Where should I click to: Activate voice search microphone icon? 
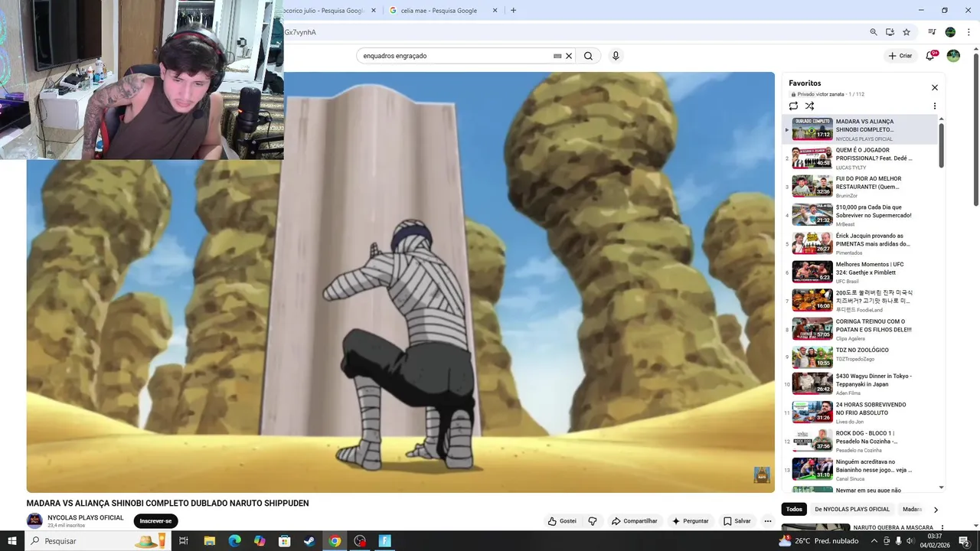click(616, 56)
